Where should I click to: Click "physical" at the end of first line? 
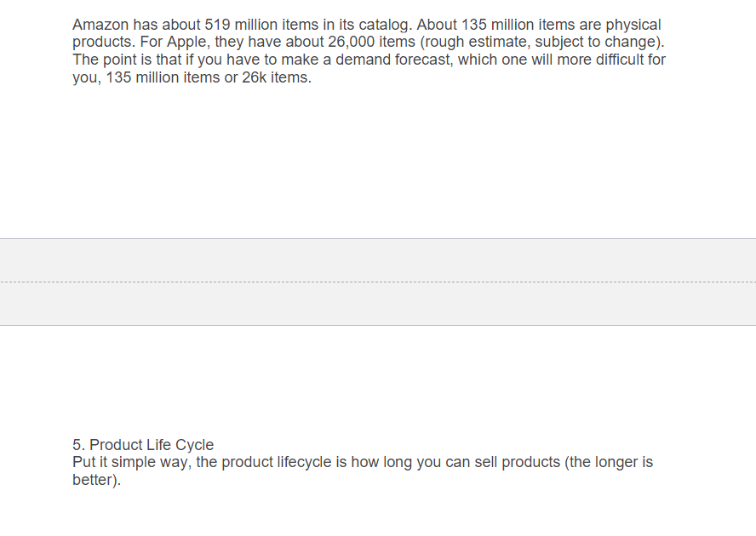(x=633, y=25)
